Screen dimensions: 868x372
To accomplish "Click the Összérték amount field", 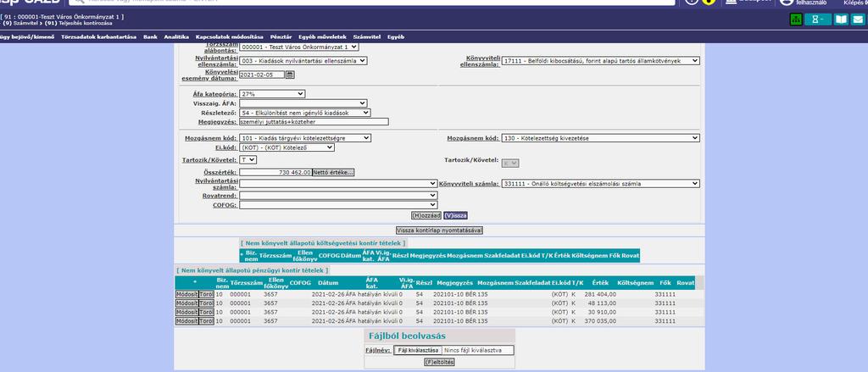I will pyautogui.click(x=275, y=172).
